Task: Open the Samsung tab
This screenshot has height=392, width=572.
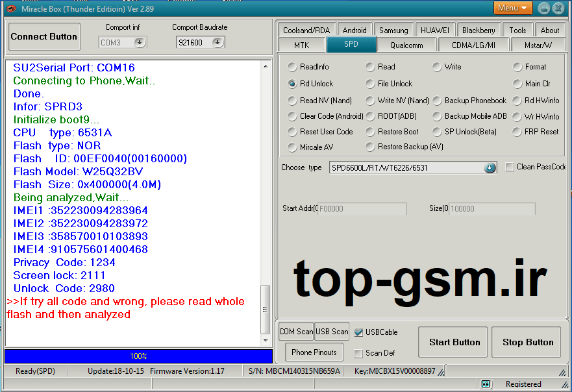Action: [393, 30]
